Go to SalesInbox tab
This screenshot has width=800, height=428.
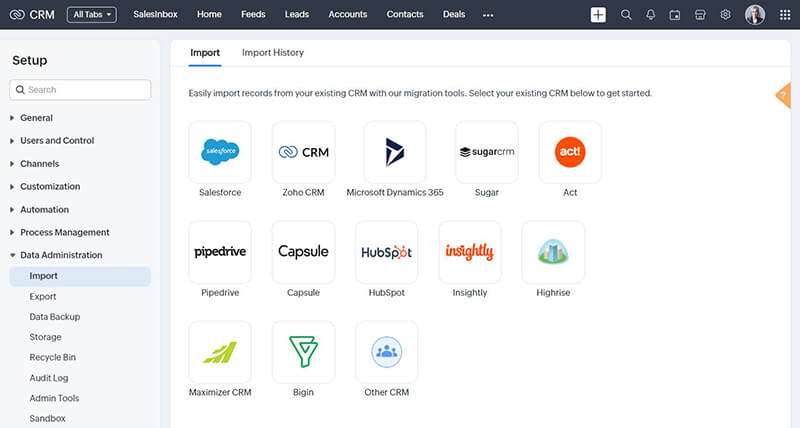click(156, 14)
